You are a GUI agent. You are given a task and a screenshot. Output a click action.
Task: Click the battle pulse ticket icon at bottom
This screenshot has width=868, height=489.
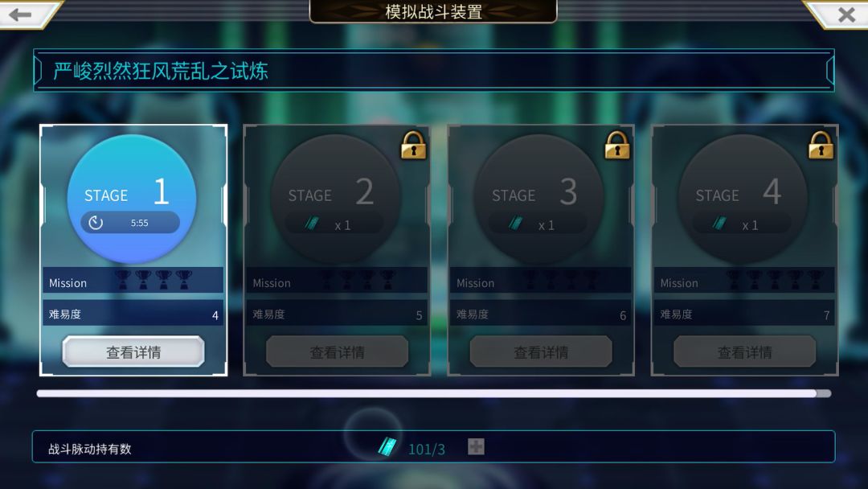[x=387, y=446]
